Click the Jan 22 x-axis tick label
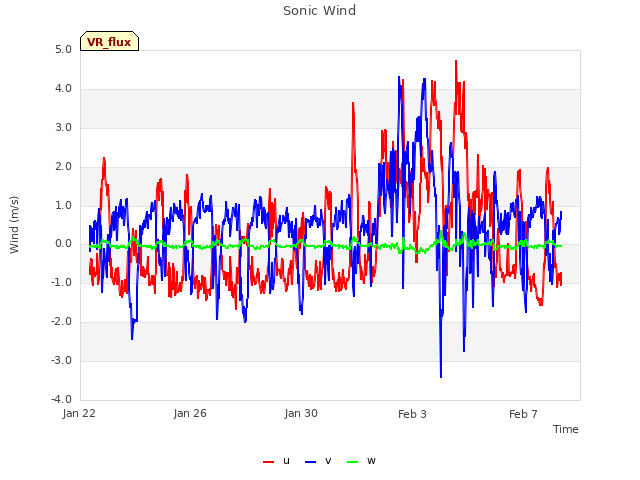This screenshot has width=640, height=480. click(x=79, y=413)
